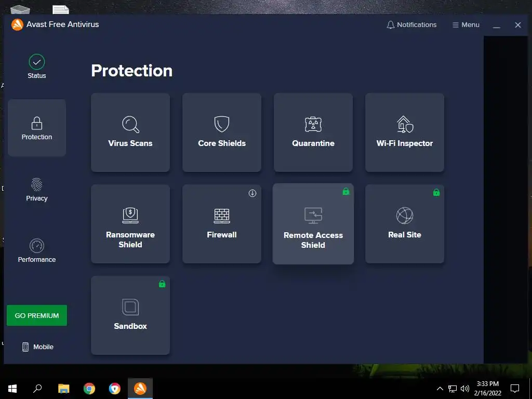Screen dimensions: 532x399
Task: Open the Virus Scans magnifier tile
Action: [130, 132]
